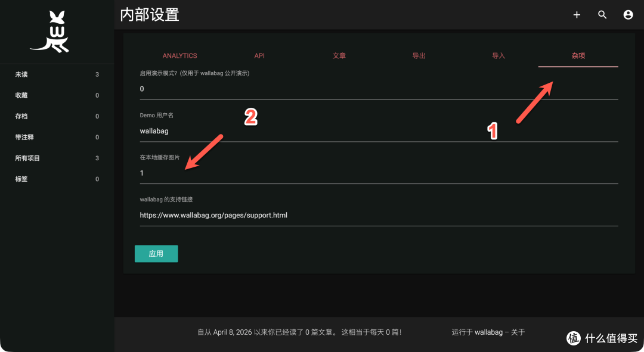The image size is (644, 352).
Task: Click the 存档 count of 0
Action: click(97, 117)
